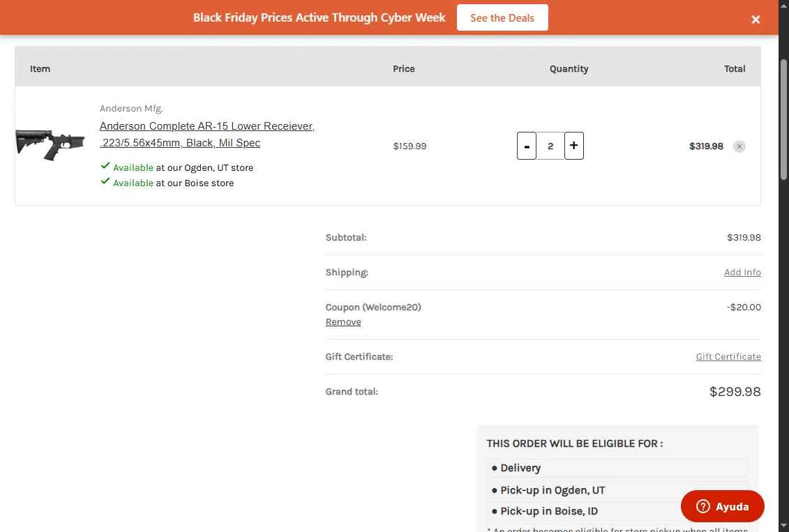Click the coupon discount -$20.00 value
This screenshot has height=532, width=789.
pos(744,307)
